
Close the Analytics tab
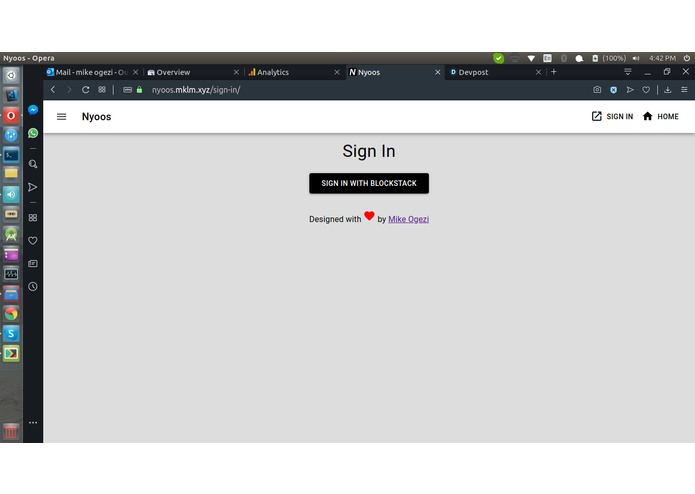[x=337, y=72]
